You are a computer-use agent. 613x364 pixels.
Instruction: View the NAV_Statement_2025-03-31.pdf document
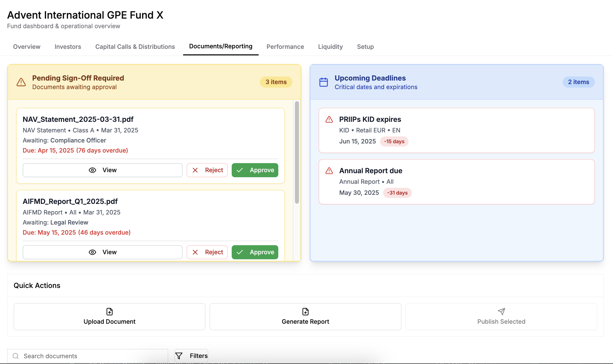[103, 170]
